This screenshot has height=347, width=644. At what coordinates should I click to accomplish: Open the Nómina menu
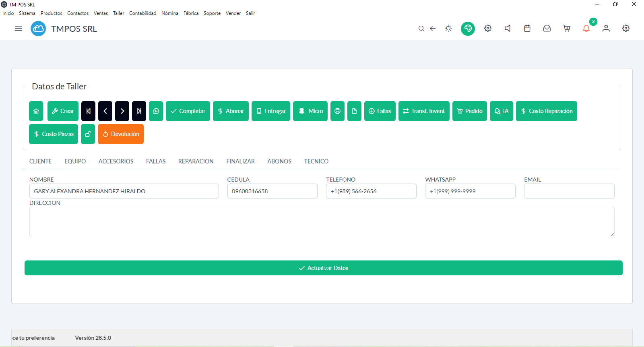[x=170, y=13]
